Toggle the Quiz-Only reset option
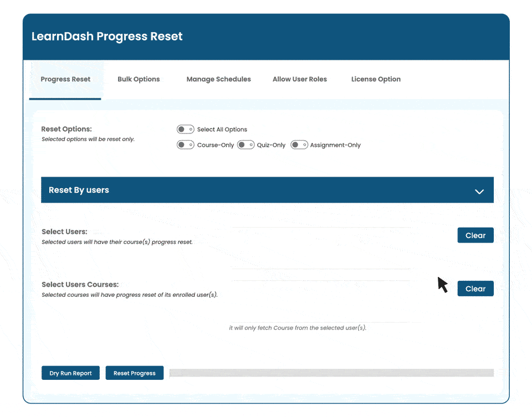The width and height of the screenshot is (532, 417). [245, 145]
